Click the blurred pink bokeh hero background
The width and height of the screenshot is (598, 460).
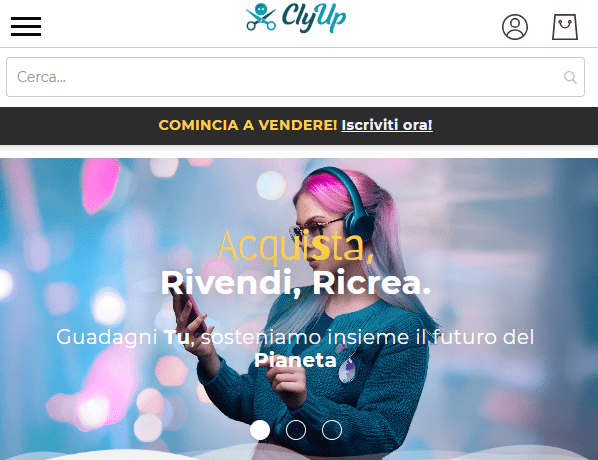101,183
